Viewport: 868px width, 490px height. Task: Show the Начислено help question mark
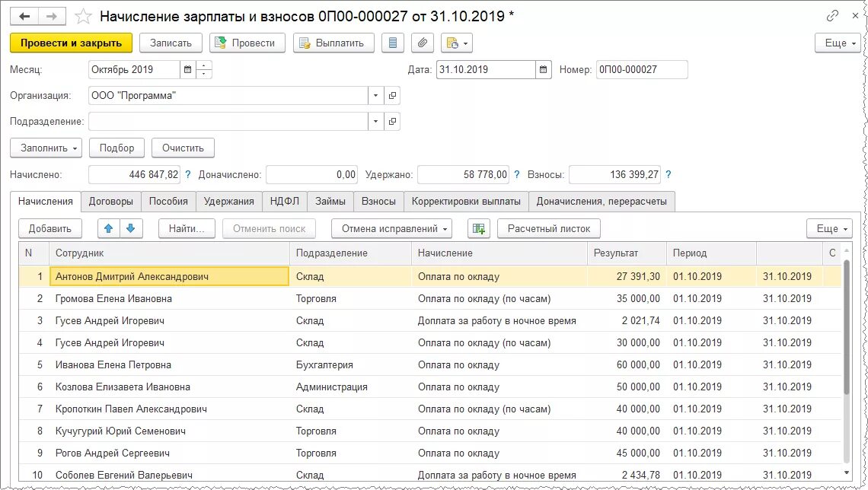[x=187, y=175]
